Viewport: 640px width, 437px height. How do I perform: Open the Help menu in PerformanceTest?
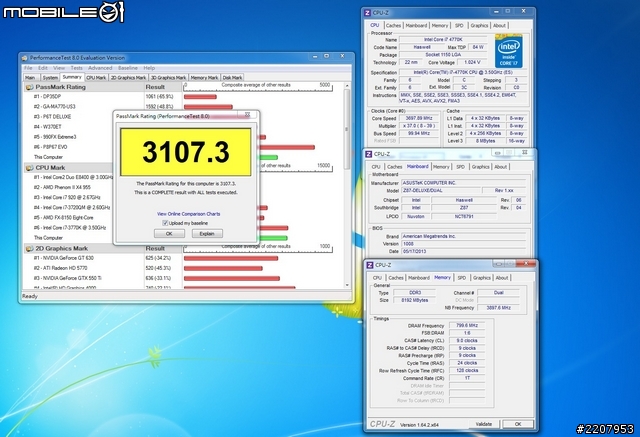click(149, 68)
